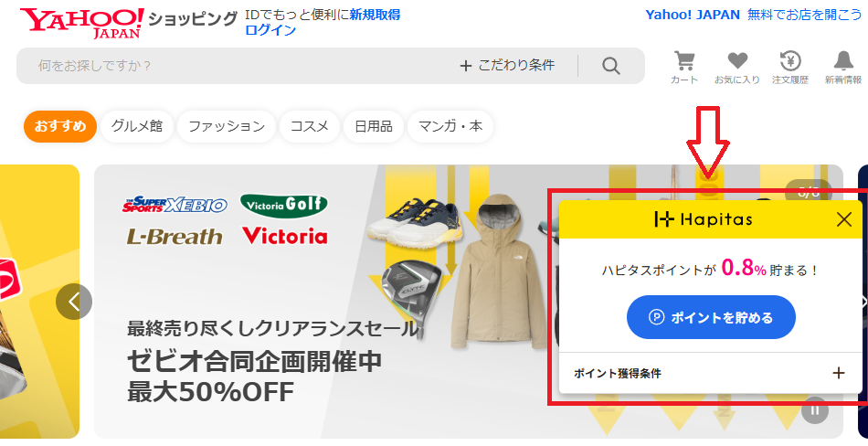Click the search magnifier icon
The image size is (868, 446).
610,66
